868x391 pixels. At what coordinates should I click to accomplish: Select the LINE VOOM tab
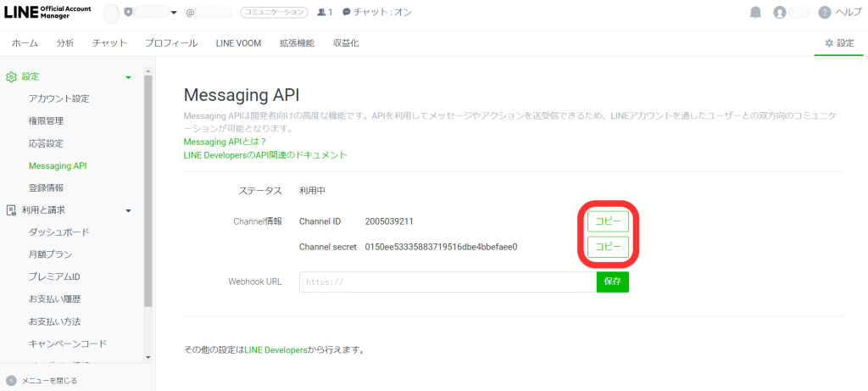click(x=238, y=43)
